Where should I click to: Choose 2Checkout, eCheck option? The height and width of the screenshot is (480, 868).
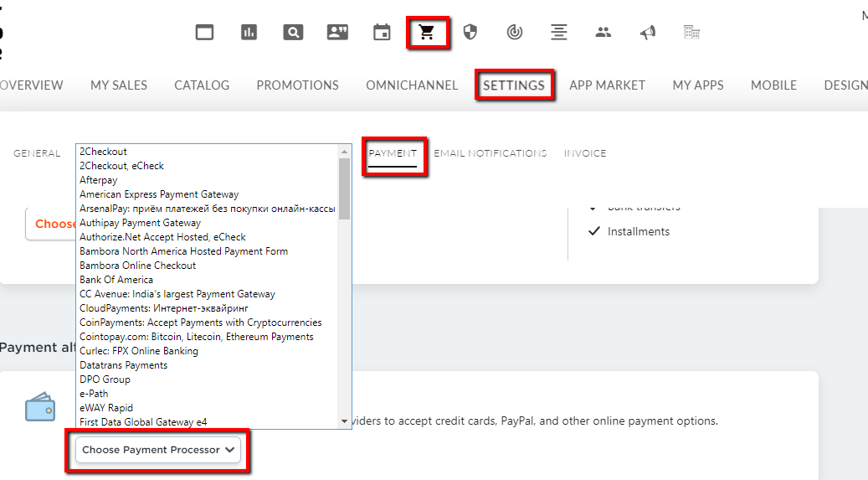[x=207, y=166]
